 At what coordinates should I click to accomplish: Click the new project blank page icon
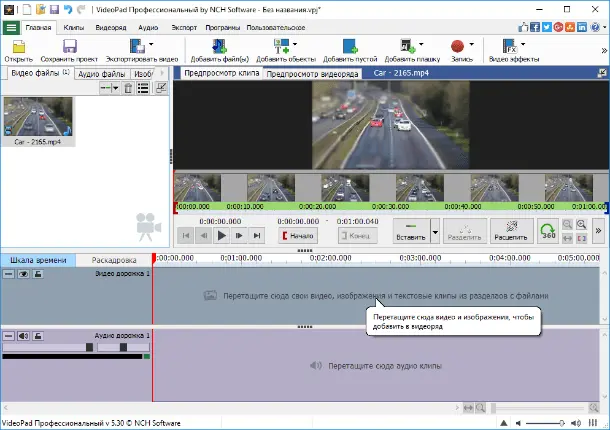point(27,9)
